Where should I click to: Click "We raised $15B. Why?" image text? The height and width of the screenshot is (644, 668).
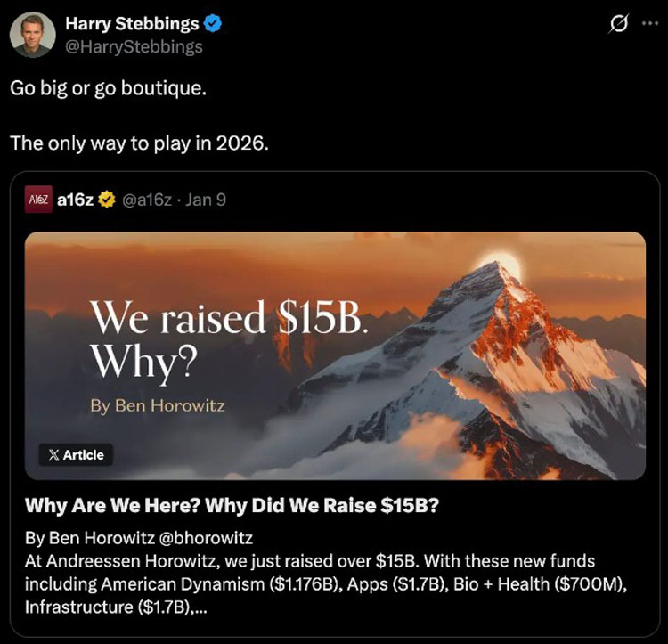tap(229, 338)
